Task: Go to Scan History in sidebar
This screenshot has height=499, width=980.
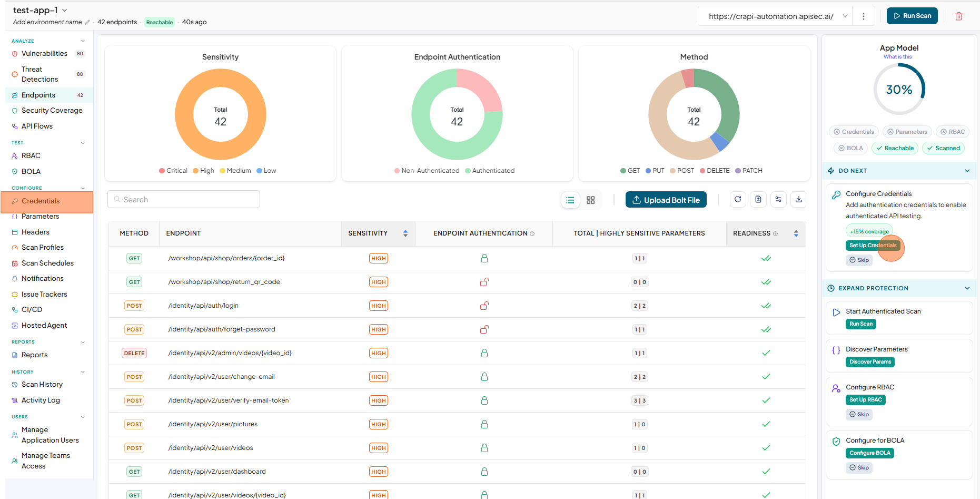Action: point(42,385)
